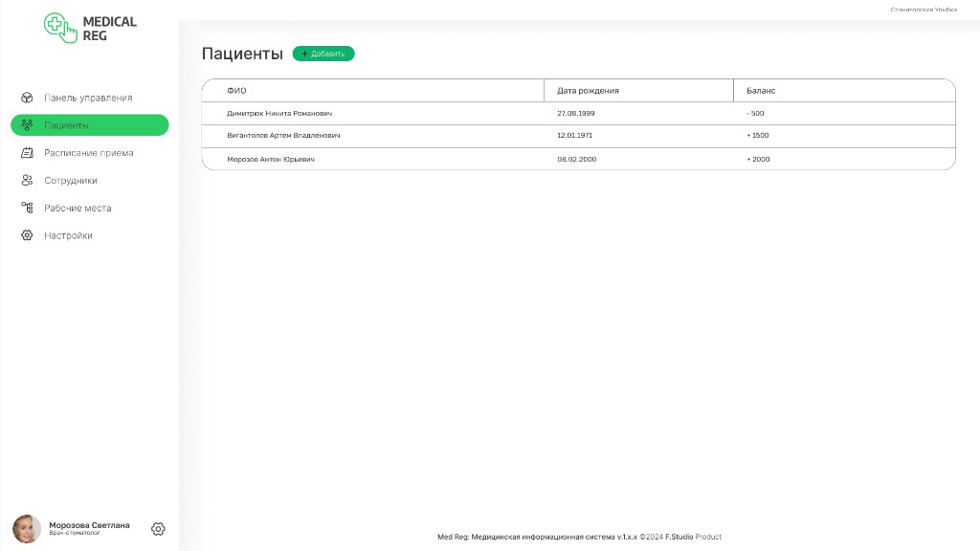Add a new patient with Добавить button

point(323,54)
